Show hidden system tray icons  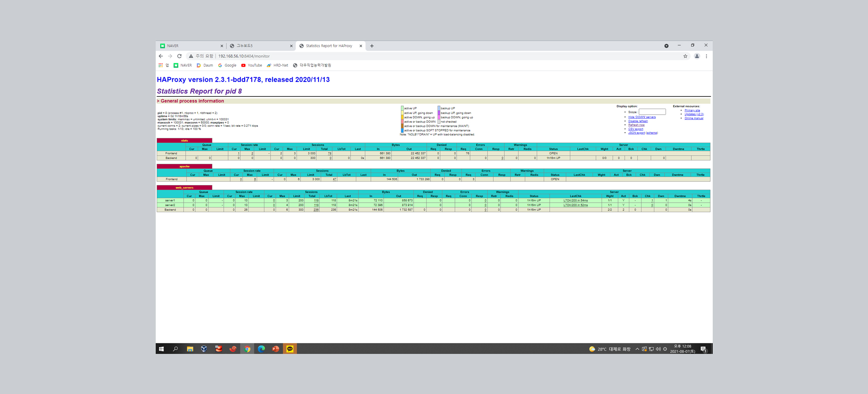pos(637,349)
